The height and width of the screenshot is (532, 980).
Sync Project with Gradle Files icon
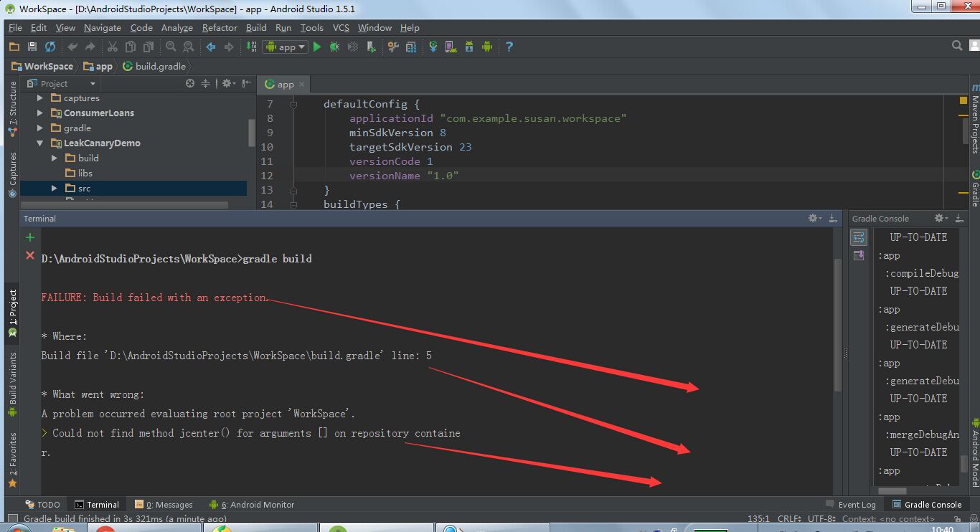click(433, 47)
